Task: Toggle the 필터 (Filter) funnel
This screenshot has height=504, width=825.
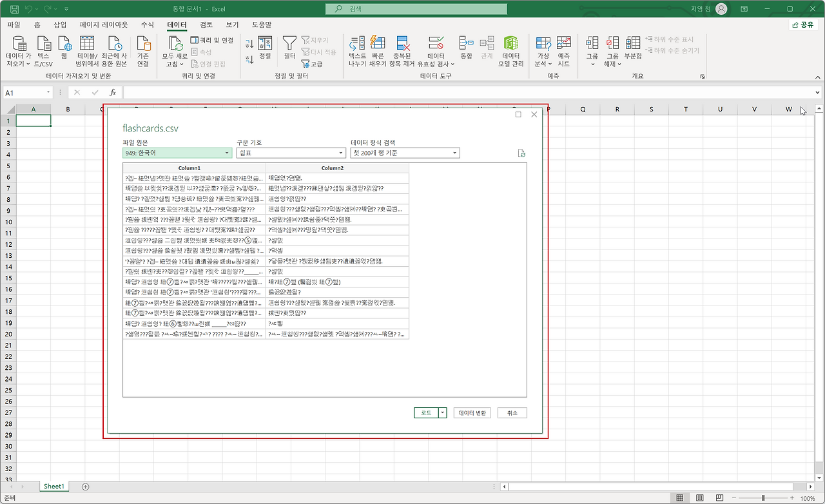Action: [x=290, y=48]
